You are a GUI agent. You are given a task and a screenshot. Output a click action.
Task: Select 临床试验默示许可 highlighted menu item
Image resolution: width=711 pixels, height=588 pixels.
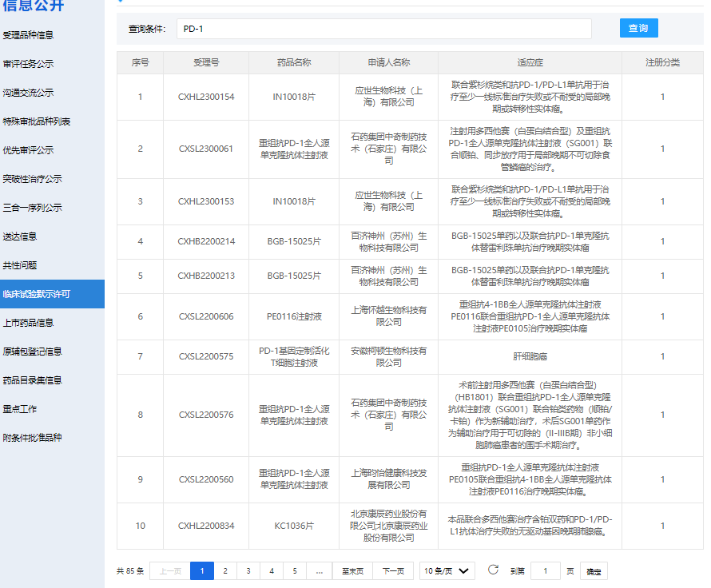(x=36, y=294)
